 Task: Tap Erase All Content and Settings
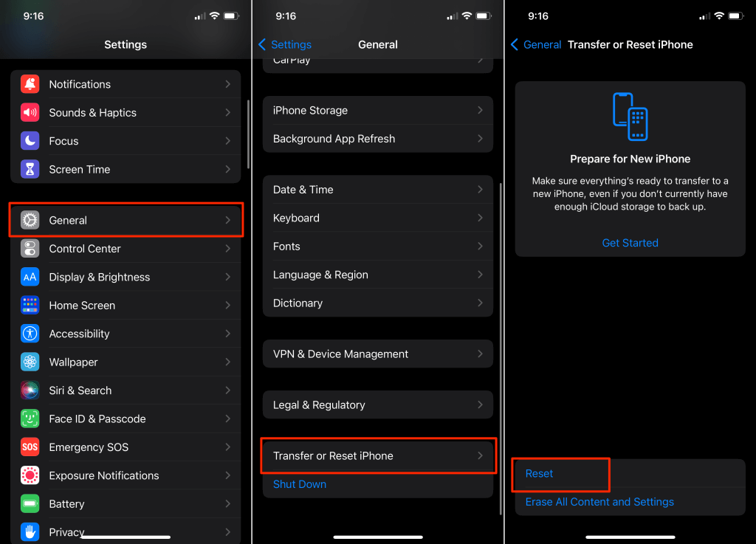point(599,502)
